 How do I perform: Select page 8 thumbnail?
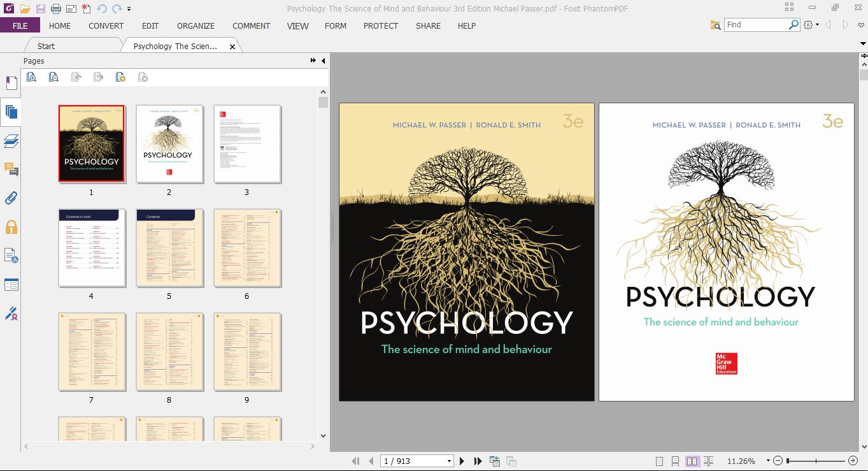pos(169,352)
